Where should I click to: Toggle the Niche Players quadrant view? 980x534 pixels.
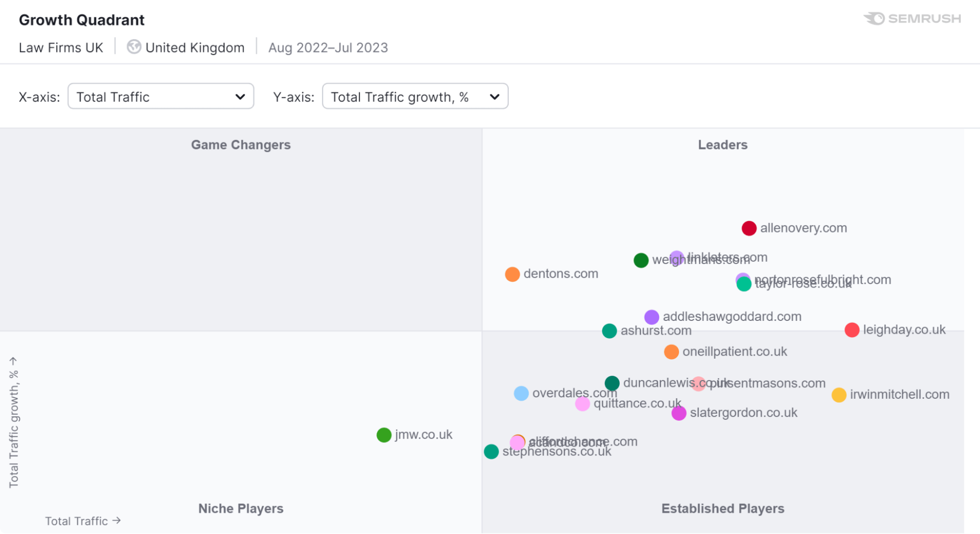[x=239, y=509]
